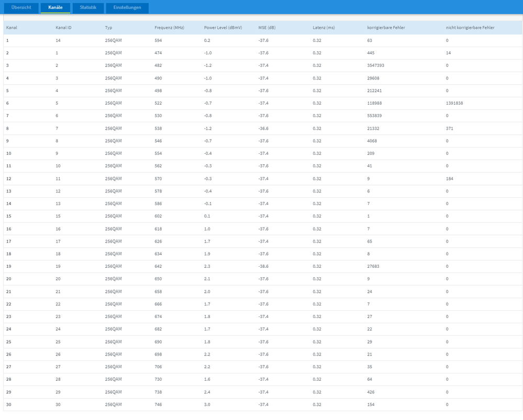Click the Frequenz (MHz) column header
Screen dimensions: 523x420
169,28
